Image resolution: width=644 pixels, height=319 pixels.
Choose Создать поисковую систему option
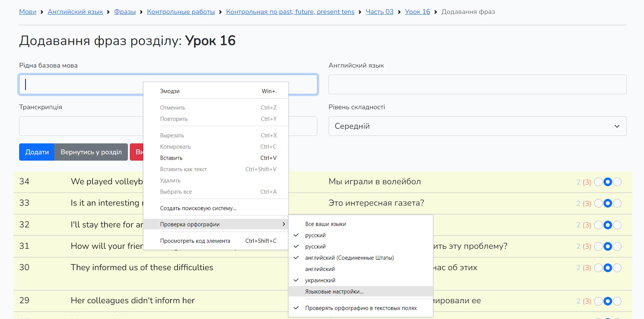(x=198, y=208)
